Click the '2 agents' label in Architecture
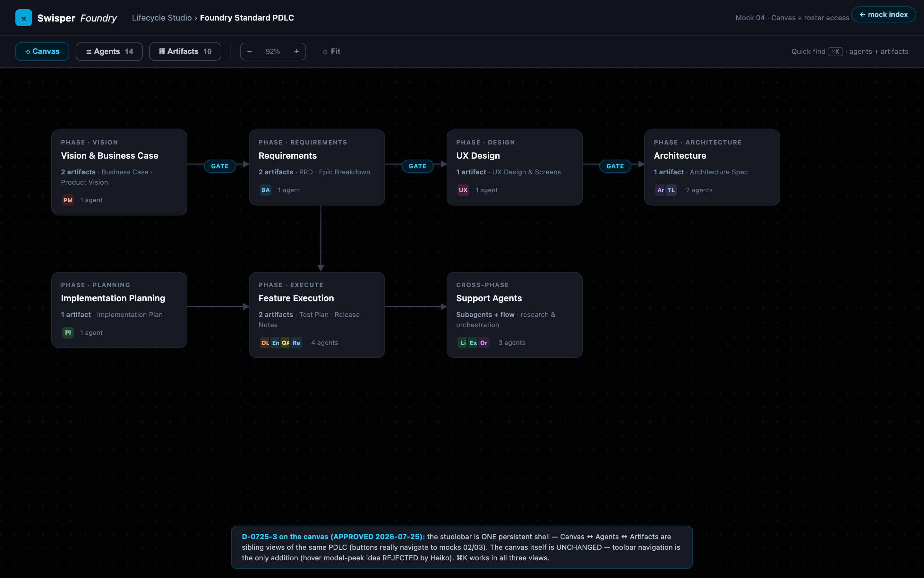924x578 pixels. 699,190
